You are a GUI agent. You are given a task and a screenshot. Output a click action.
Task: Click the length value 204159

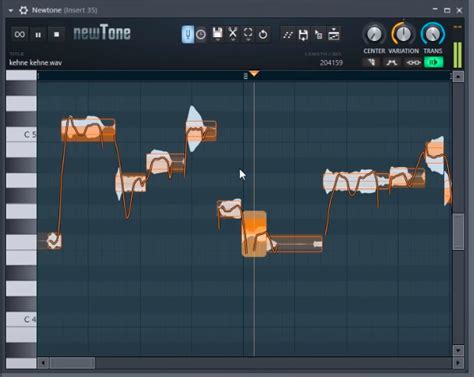(x=331, y=63)
